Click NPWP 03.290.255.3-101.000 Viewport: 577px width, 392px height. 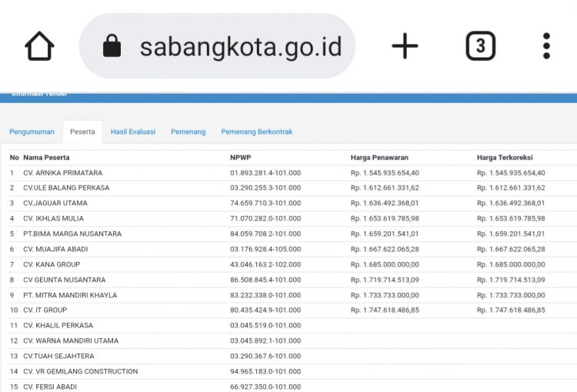point(265,188)
